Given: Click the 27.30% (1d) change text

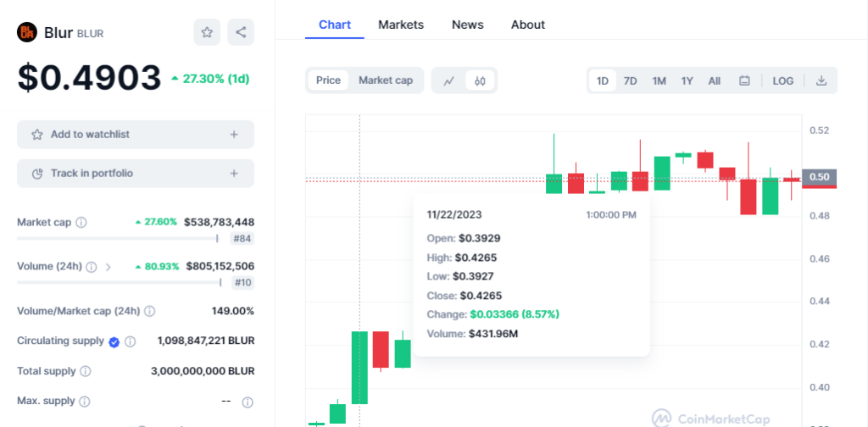Looking at the screenshot, I should 210,79.
